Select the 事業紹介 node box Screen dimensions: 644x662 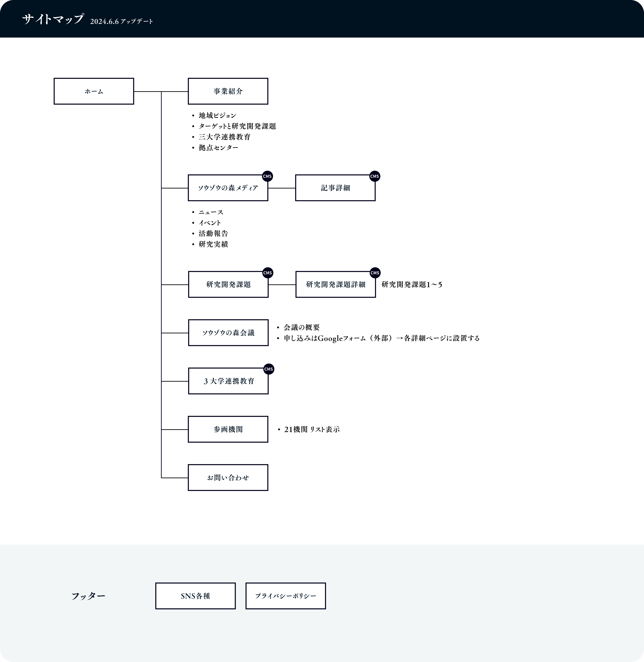[228, 91]
